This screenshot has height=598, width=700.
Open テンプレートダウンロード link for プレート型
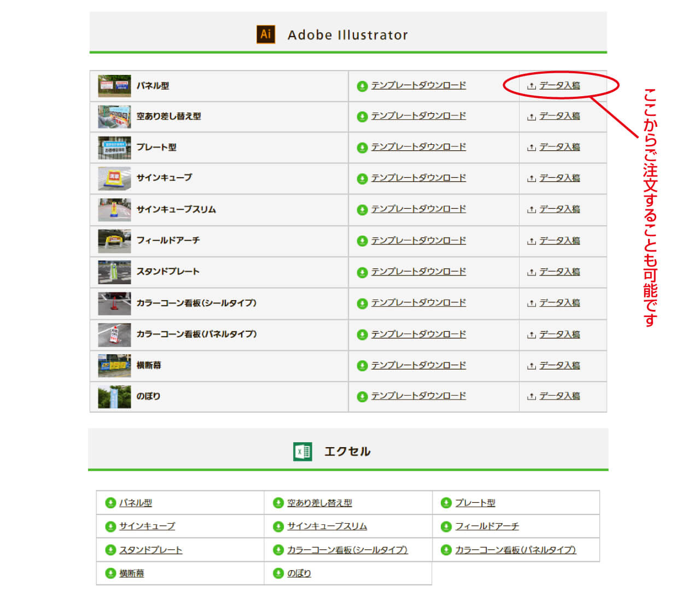(x=418, y=147)
